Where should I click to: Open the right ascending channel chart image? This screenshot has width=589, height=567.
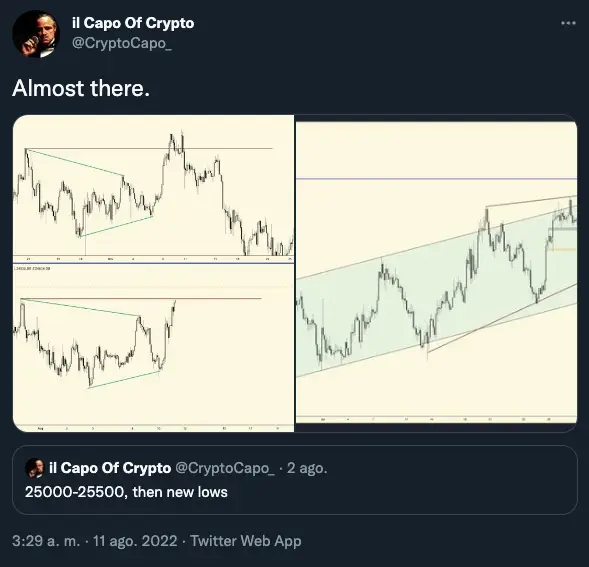[x=436, y=273]
